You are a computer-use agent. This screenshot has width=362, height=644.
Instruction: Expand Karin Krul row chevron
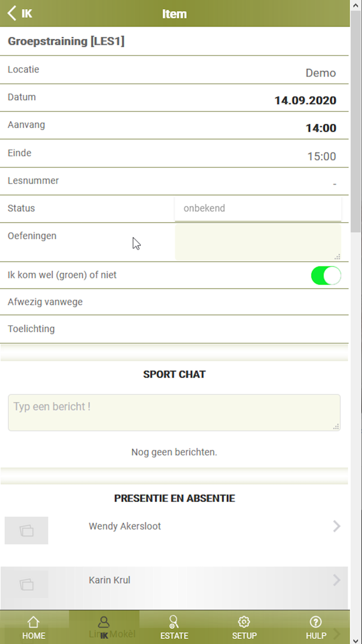(337, 580)
